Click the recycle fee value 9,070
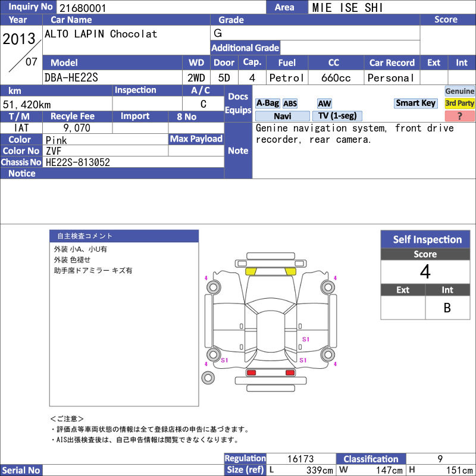This screenshot has height=476, width=476. (77, 128)
